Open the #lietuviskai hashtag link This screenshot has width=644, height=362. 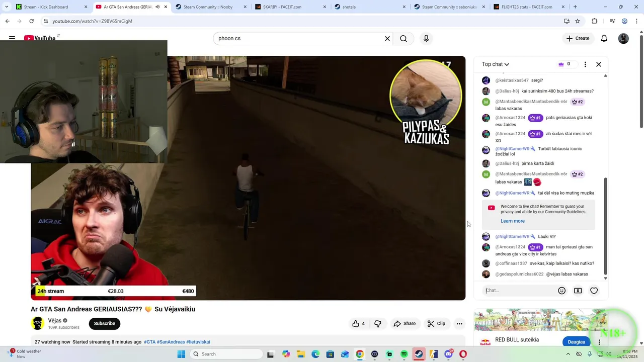click(x=198, y=342)
